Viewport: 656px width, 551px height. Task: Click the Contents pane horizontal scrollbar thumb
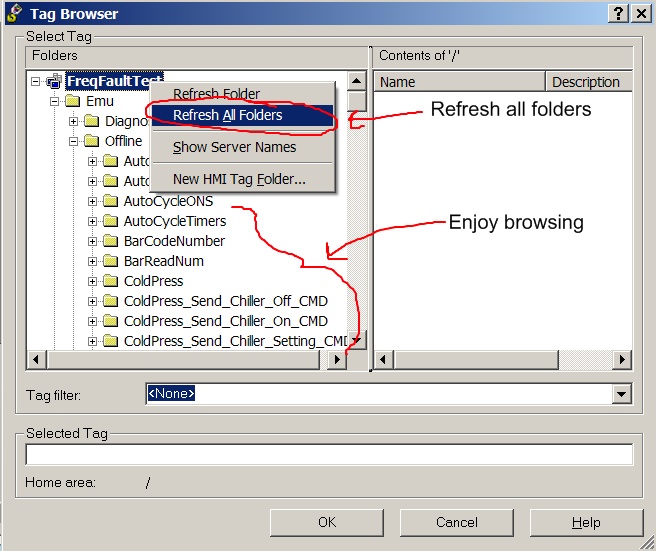tap(476, 359)
